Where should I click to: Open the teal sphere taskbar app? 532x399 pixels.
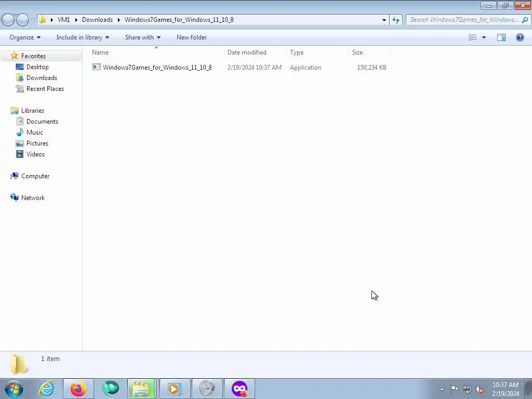111,389
